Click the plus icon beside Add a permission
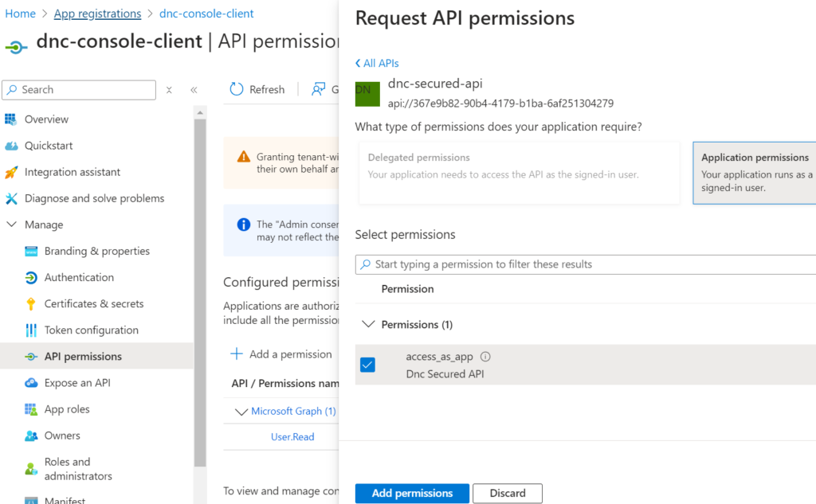816x504 pixels. pyautogui.click(x=236, y=354)
